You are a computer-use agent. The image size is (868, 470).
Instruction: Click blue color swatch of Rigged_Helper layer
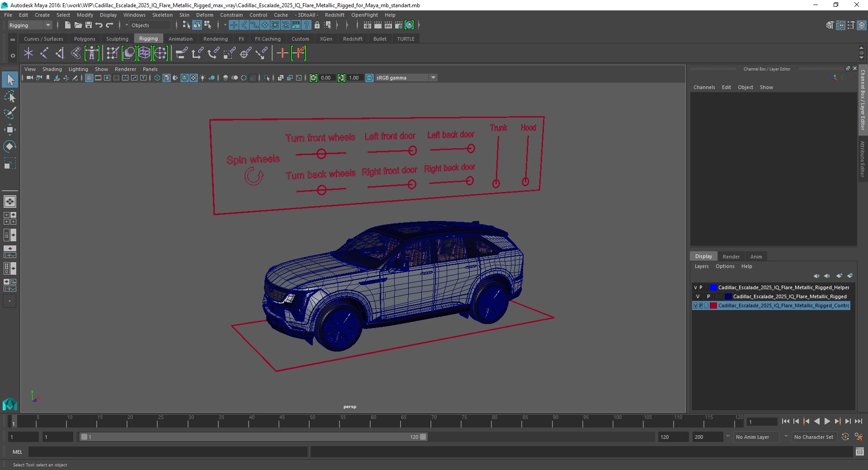(x=713, y=287)
